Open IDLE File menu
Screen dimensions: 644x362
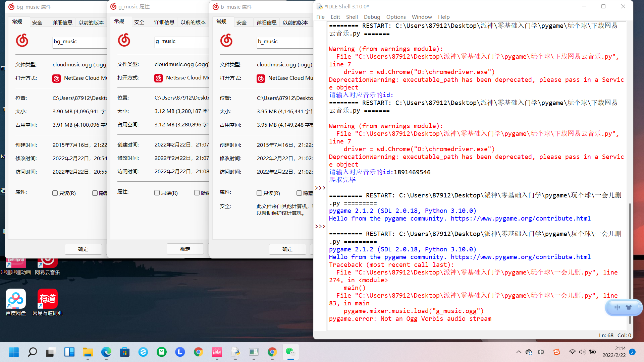click(x=321, y=17)
